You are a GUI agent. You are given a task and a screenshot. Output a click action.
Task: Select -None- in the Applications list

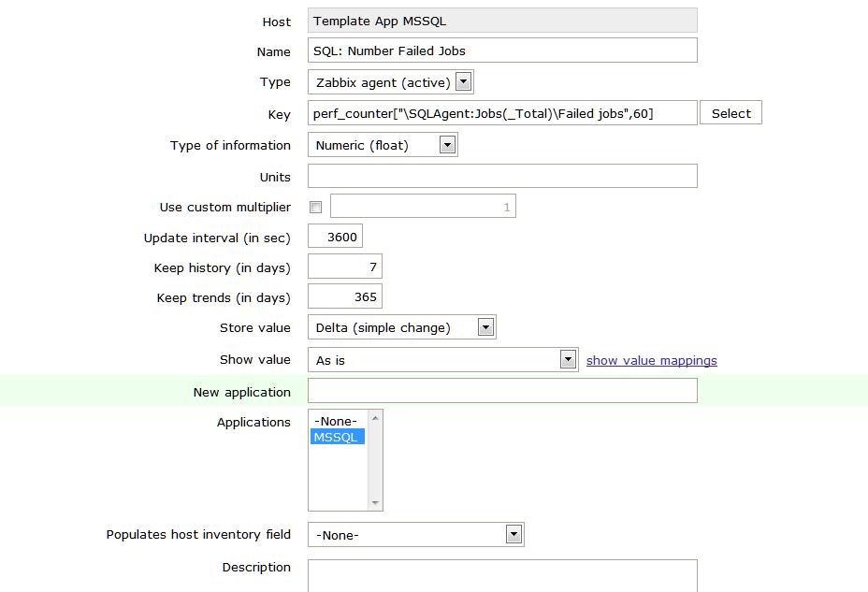[x=337, y=421]
